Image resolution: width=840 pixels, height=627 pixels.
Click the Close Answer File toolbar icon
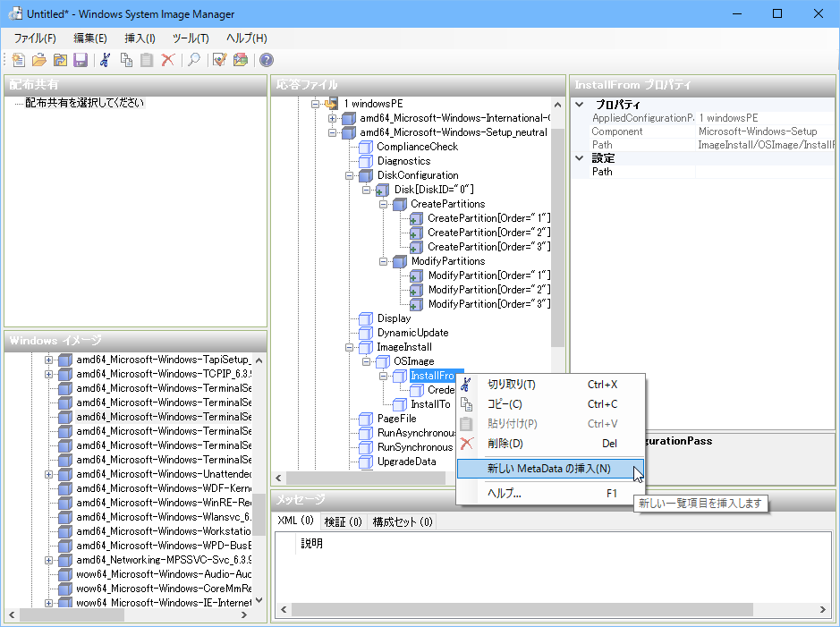tap(59, 60)
